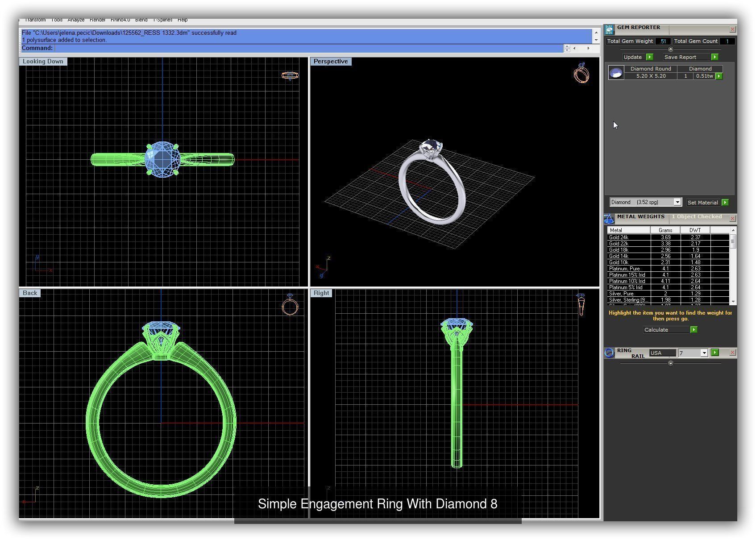Click the green Calculate go arrow
The width and height of the screenshot is (756, 540).
tap(694, 330)
